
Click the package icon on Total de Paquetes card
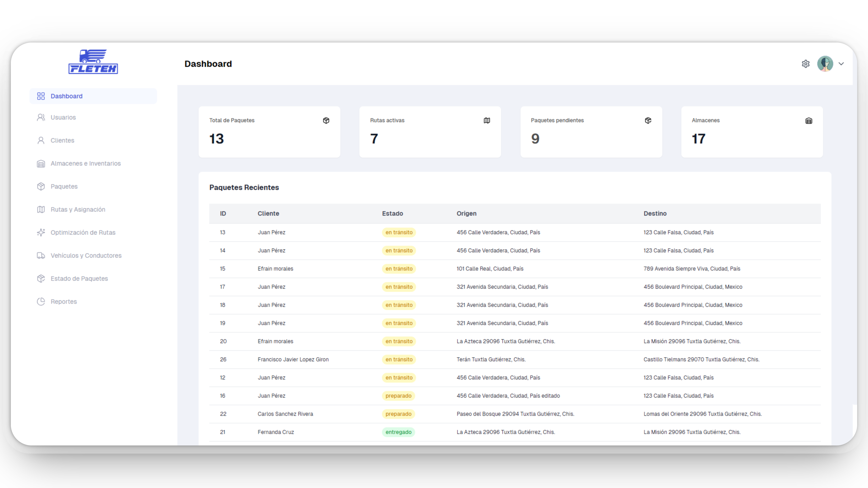[x=326, y=120]
